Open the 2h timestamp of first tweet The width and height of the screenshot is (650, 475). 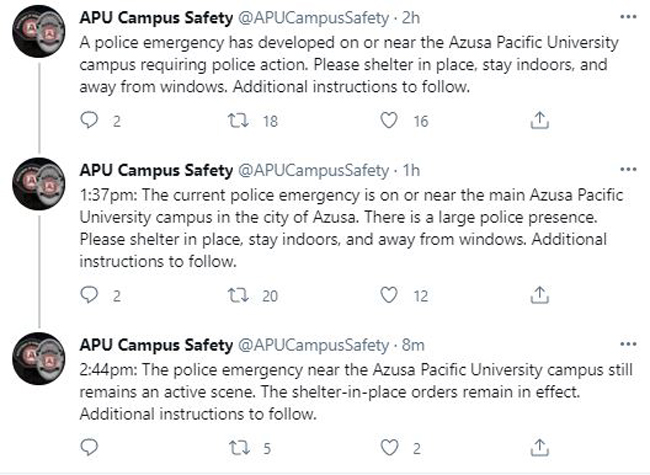(411, 18)
